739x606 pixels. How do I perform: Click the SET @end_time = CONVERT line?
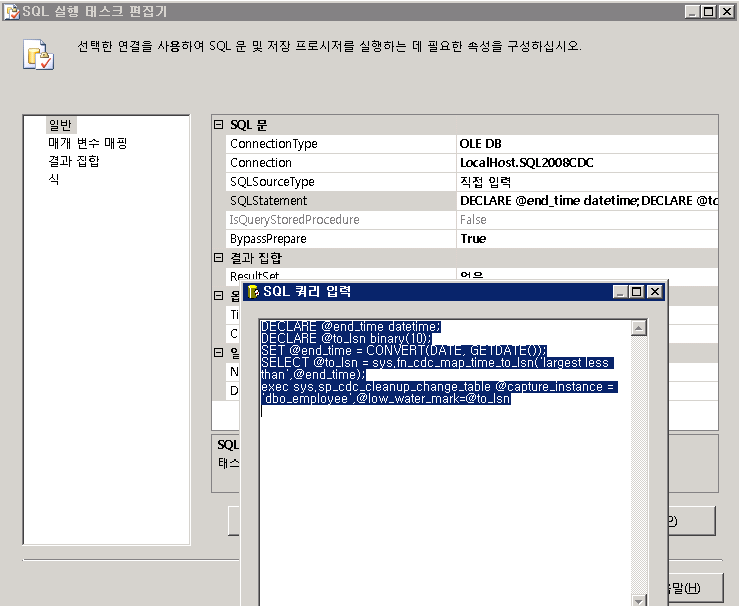(x=403, y=351)
